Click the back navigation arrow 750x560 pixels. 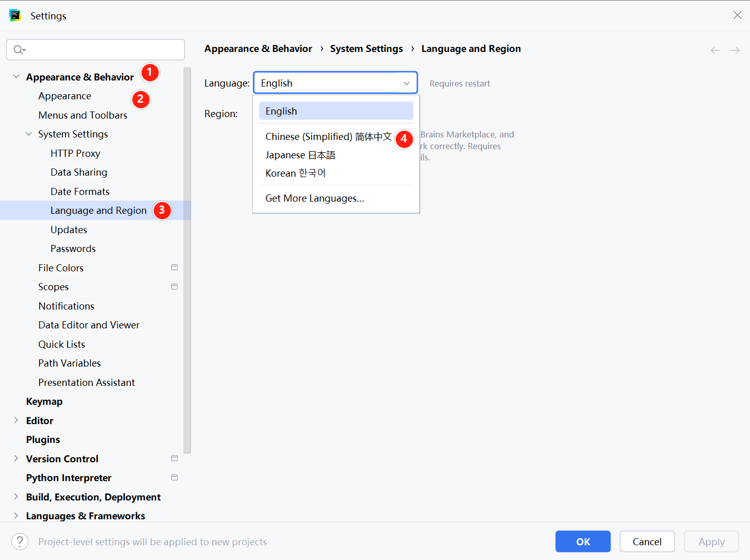(x=715, y=50)
